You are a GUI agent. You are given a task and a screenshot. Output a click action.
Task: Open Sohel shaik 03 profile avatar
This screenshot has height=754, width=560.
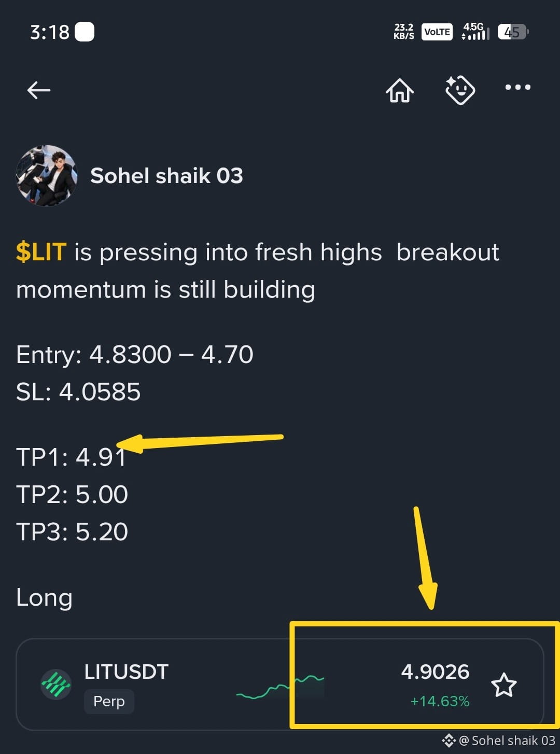pos(47,176)
